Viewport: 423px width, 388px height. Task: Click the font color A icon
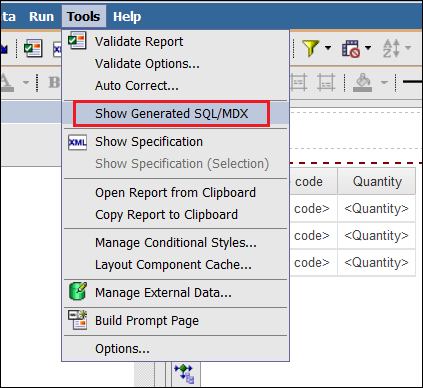point(7,82)
